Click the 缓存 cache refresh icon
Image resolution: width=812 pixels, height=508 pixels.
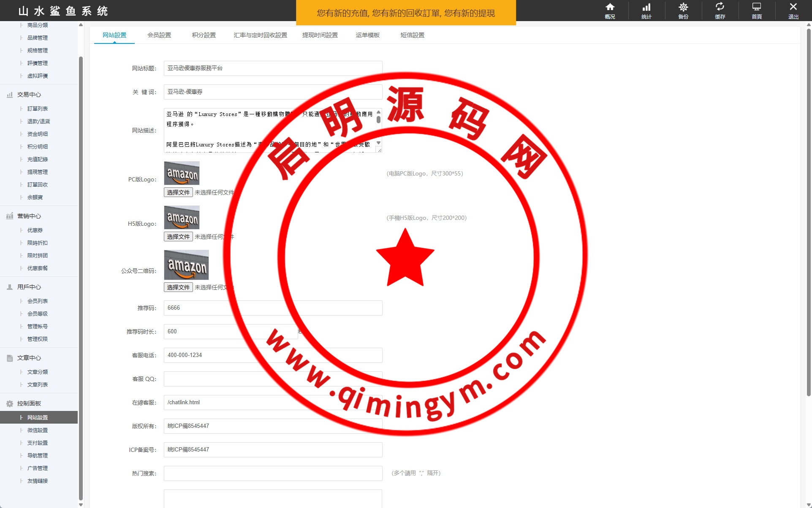[x=720, y=7]
